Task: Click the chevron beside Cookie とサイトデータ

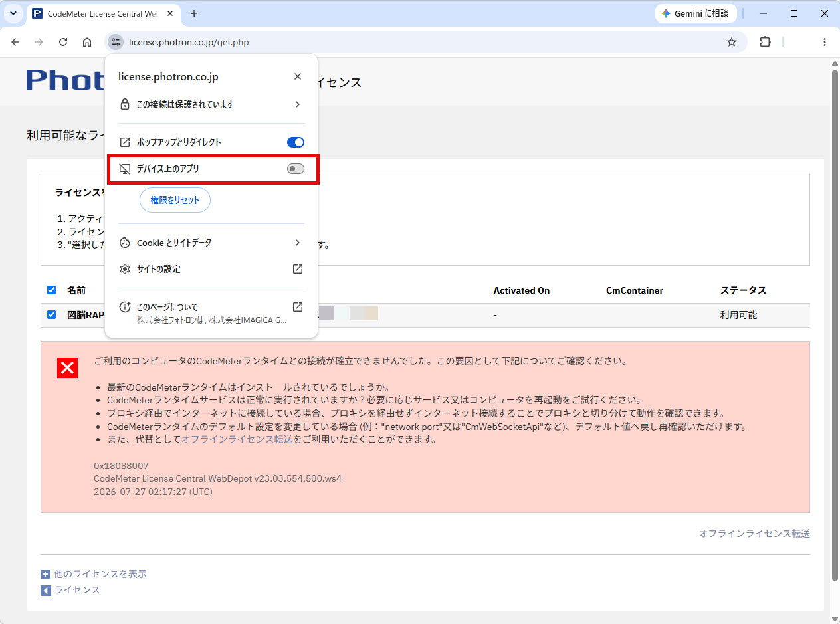Action: pyautogui.click(x=298, y=243)
